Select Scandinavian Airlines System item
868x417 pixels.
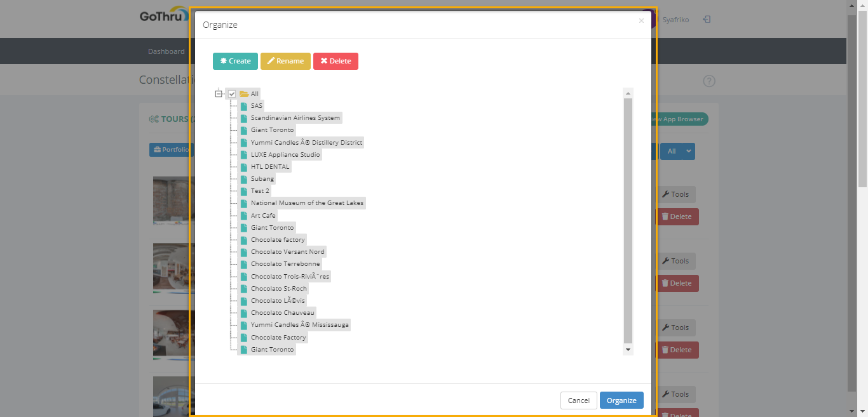(x=295, y=118)
